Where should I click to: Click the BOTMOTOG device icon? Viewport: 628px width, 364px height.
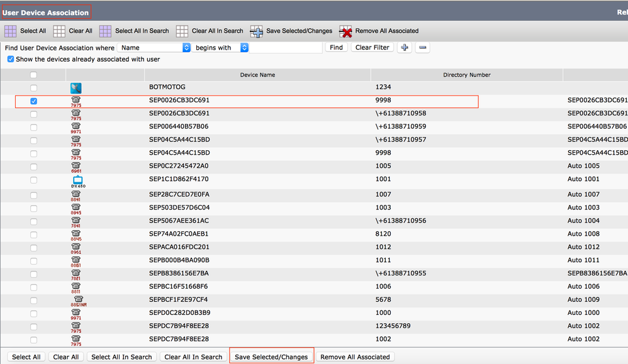click(x=76, y=88)
